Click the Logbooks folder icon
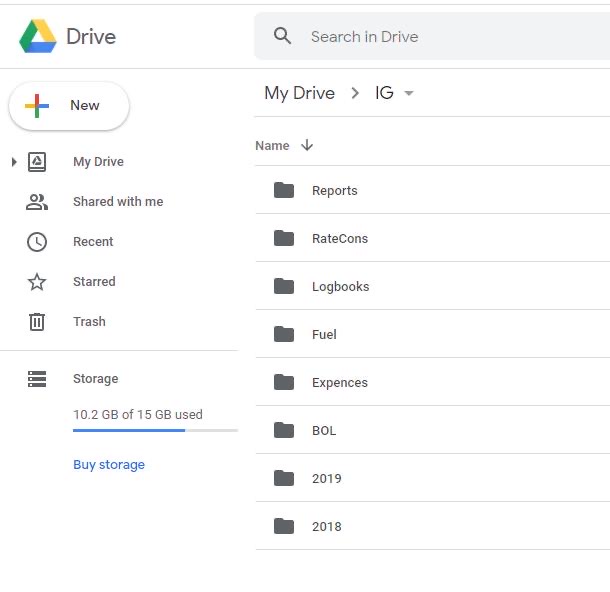This screenshot has height=592, width=610. (x=284, y=286)
